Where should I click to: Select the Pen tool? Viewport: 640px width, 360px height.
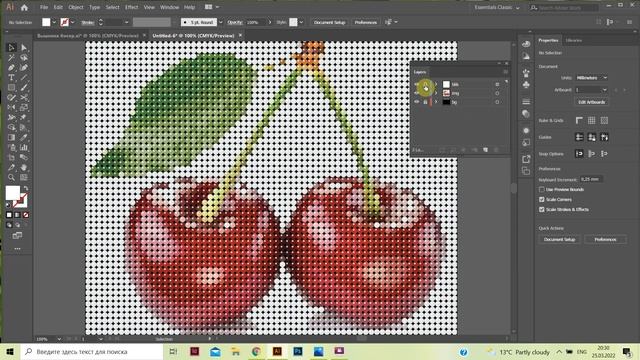point(11,68)
